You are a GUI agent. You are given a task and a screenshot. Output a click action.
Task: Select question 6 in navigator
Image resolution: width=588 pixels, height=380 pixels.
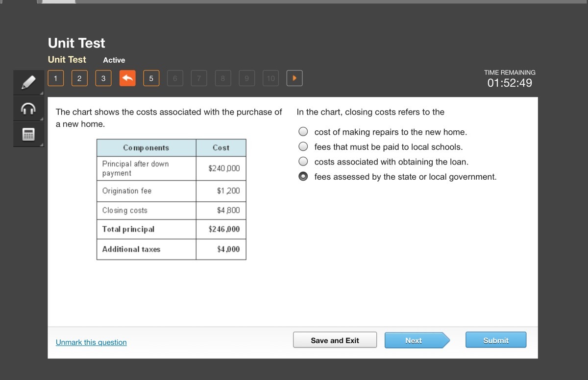(175, 78)
